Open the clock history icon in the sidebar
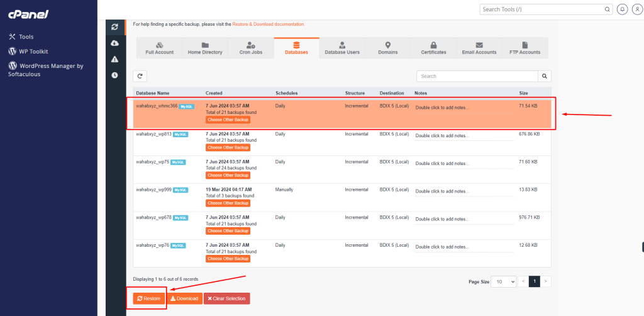This screenshot has height=316, width=644. (x=114, y=75)
